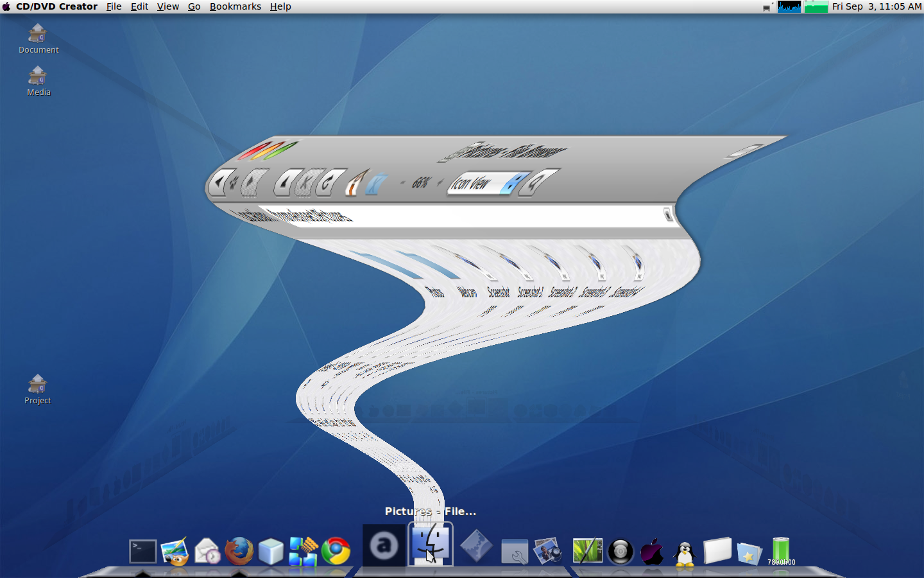The image size is (924, 578).
Task: Open the CD/DVD Creator application menu
Action: click(x=56, y=6)
